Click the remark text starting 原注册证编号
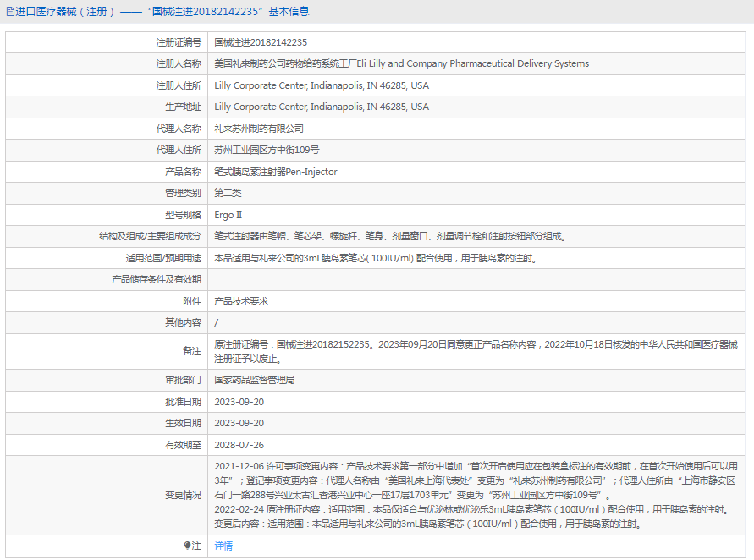This screenshot has width=754, height=560. [x=476, y=351]
